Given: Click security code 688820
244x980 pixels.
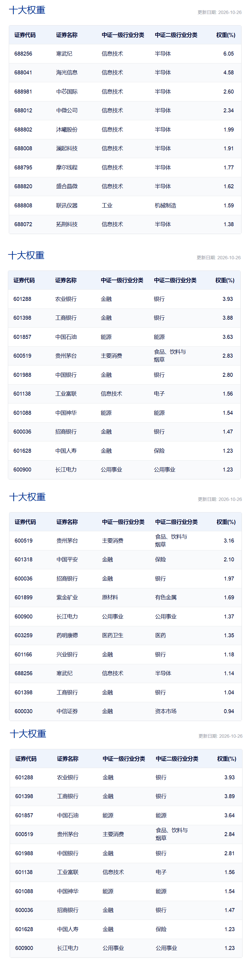Looking at the screenshot, I should (x=23, y=186).
